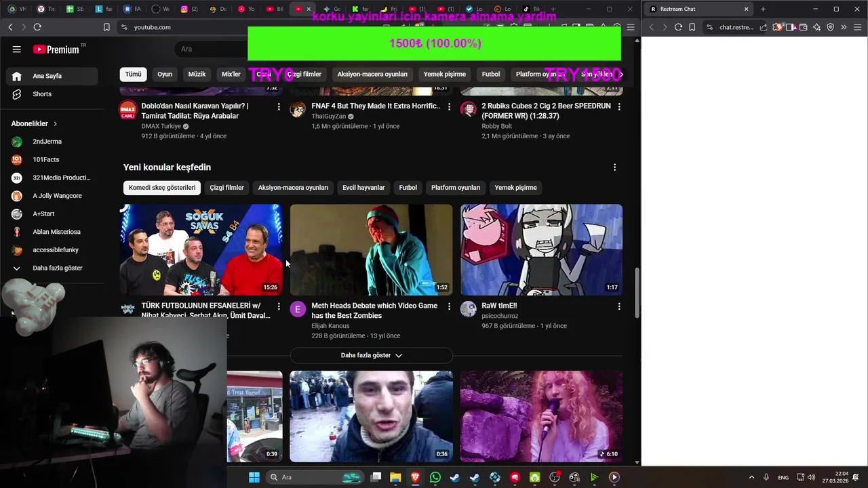The width and height of the screenshot is (868, 488).
Task: Open volume control in system tray
Action: (x=811, y=477)
